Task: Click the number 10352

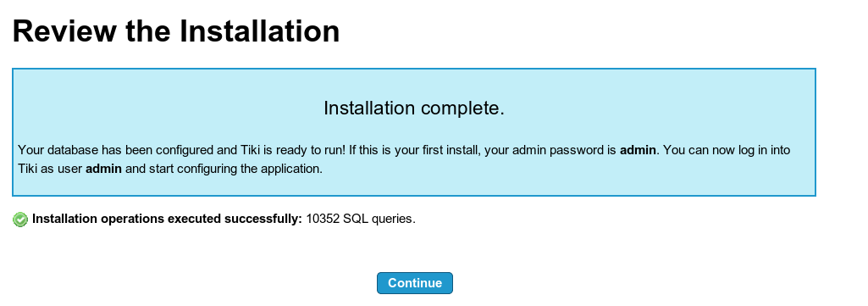Action: click(323, 219)
